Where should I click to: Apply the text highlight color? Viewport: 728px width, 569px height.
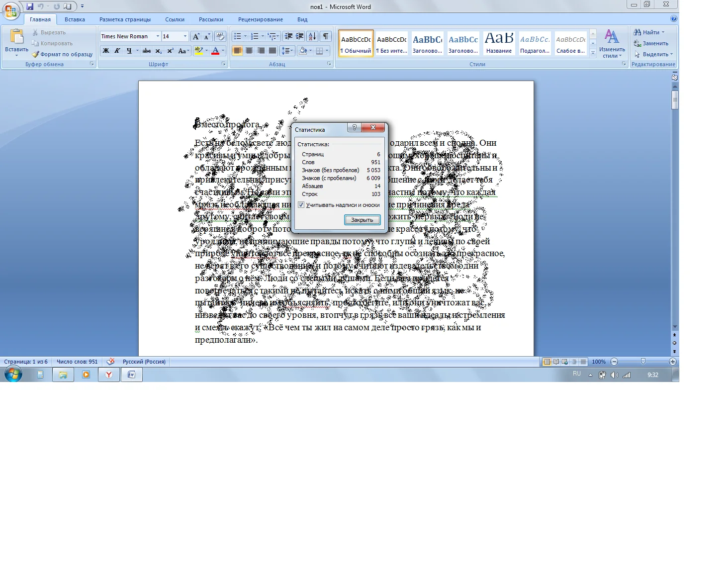[x=198, y=51]
